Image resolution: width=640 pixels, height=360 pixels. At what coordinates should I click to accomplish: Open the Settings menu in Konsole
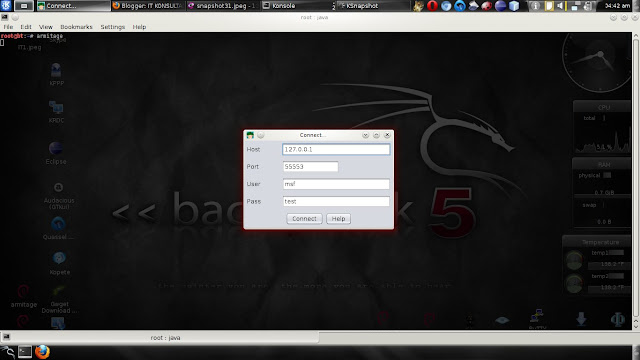pos(113,27)
